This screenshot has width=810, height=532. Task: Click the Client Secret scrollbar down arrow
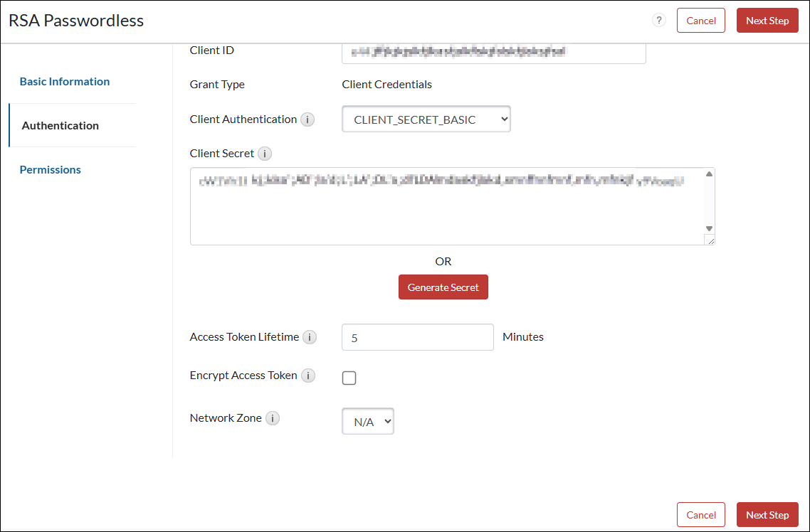pos(709,228)
